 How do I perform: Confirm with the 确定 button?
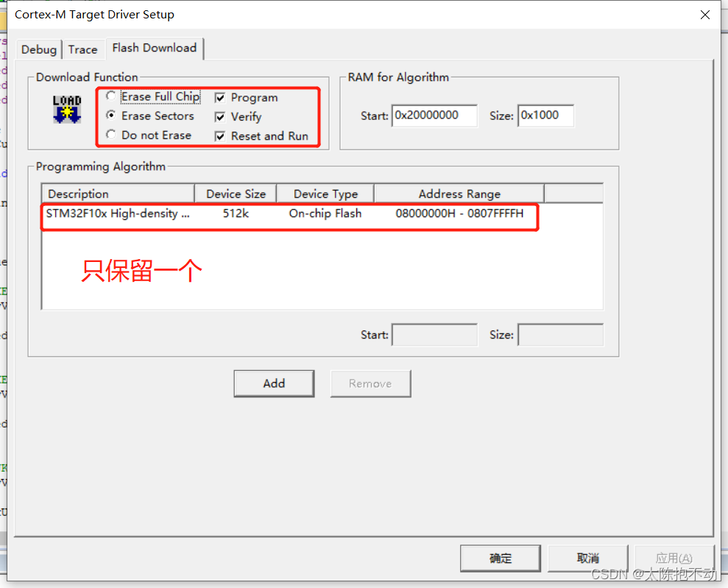[x=501, y=558]
